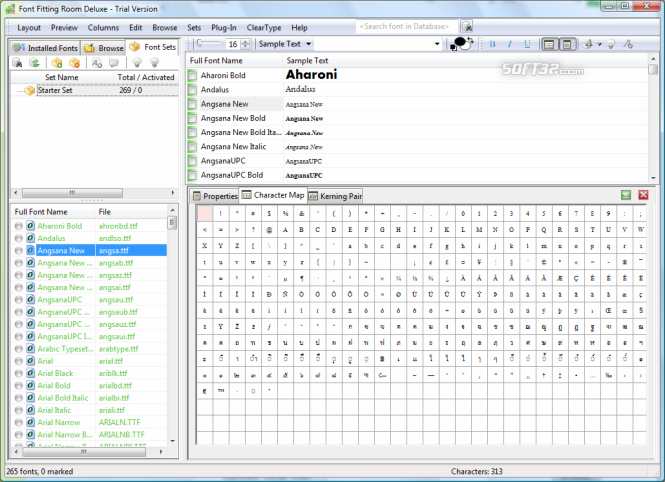Click the activate set lightbulb icon
The width and height of the screenshot is (665, 482).
point(137,63)
